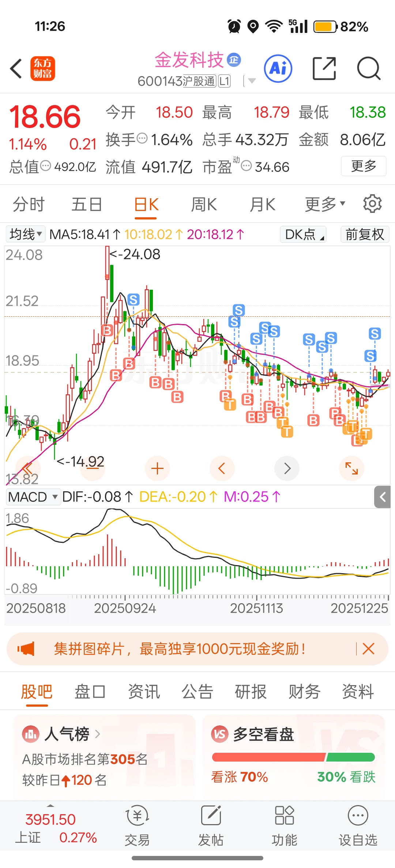The image size is (395, 868).
Task: Expand the 更多 chart period dropdown
Action: click(x=325, y=204)
